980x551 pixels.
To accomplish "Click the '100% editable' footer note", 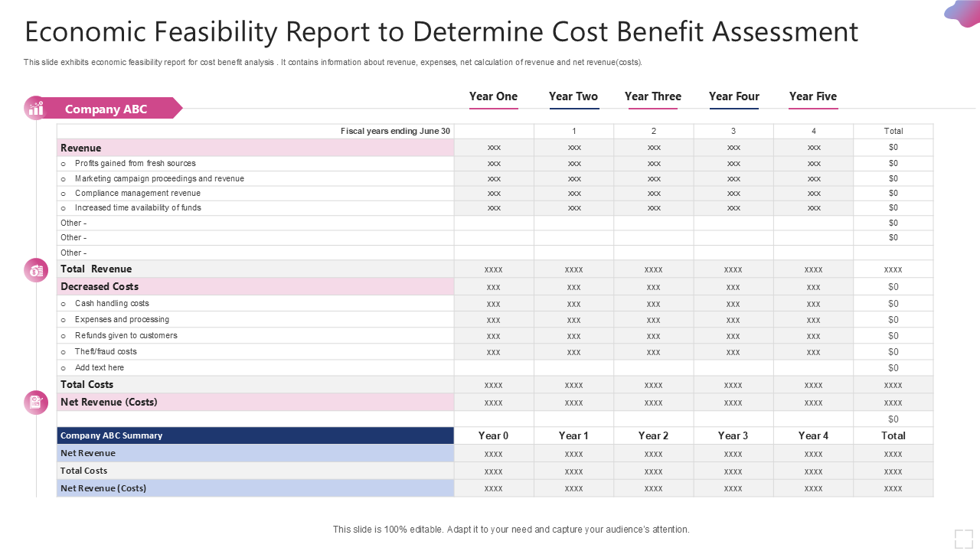I will click(511, 530).
